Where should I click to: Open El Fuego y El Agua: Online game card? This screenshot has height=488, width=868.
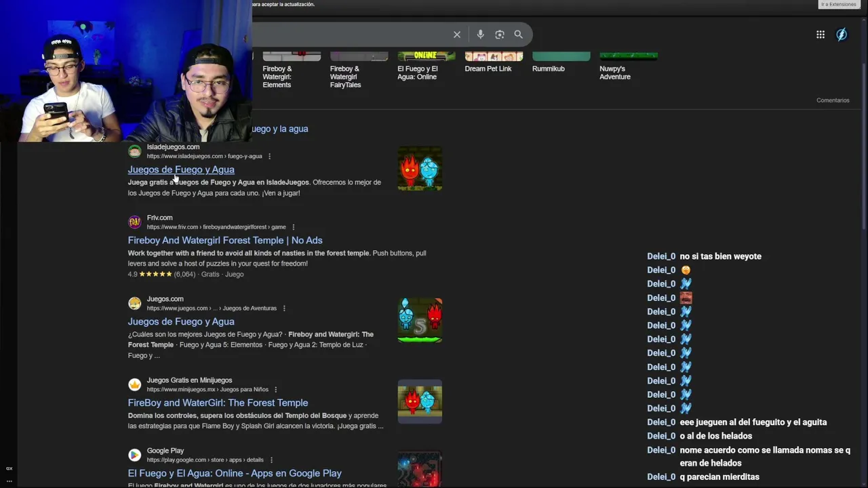(x=426, y=66)
